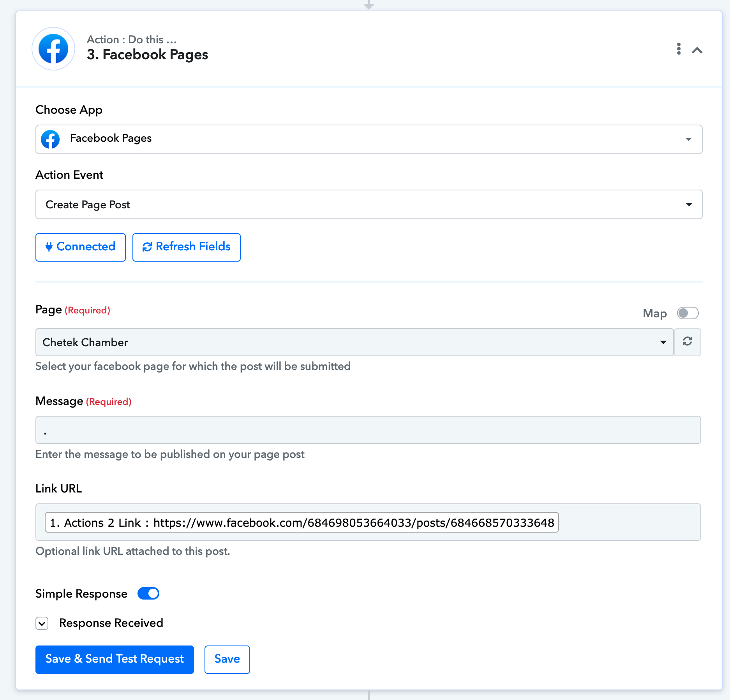Viewport: 730px width, 700px height.
Task: Open the Choose App dropdown
Action: tap(369, 139)
